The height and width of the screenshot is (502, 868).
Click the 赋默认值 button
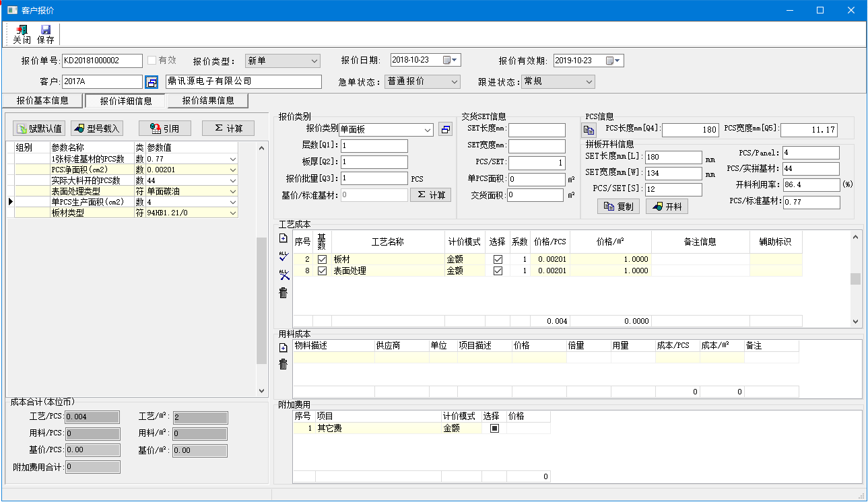coord(39,129)
